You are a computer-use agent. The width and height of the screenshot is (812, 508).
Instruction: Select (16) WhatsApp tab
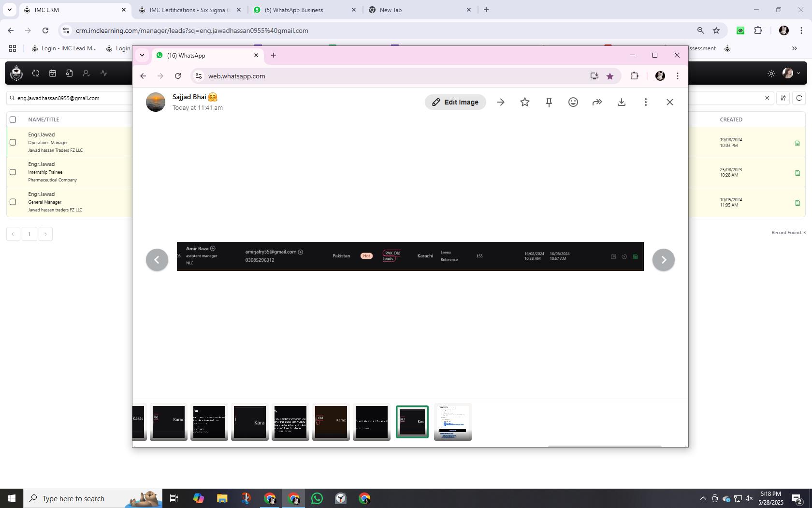tap(208, 55)
